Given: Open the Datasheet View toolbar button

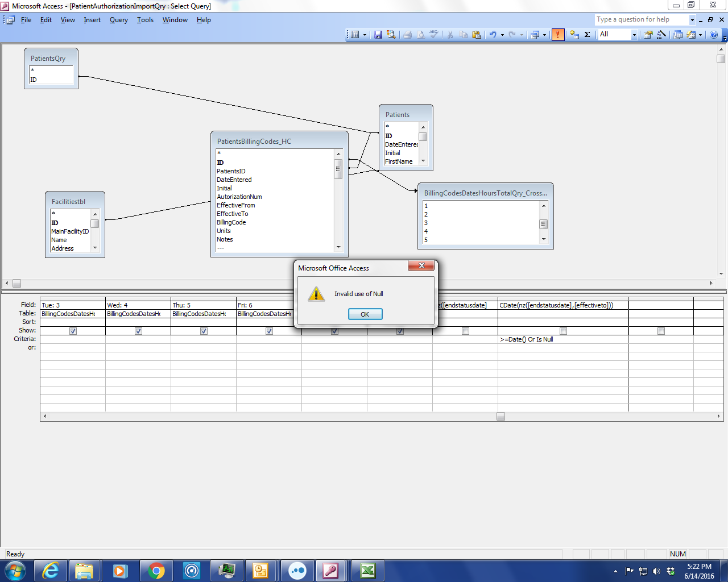Looking at the screenshot, I should [x=355, y=35].
